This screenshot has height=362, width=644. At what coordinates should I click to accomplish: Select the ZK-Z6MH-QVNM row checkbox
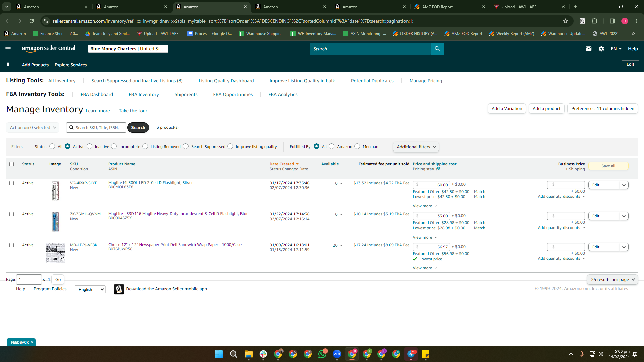pyautogui.click(x=12, y=214)
